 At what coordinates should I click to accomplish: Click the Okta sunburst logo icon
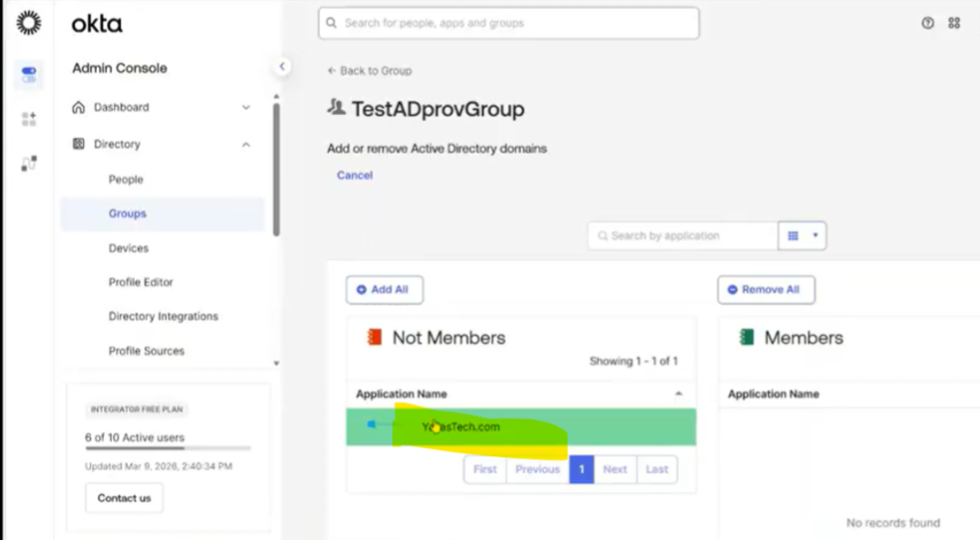coord(29,23)
